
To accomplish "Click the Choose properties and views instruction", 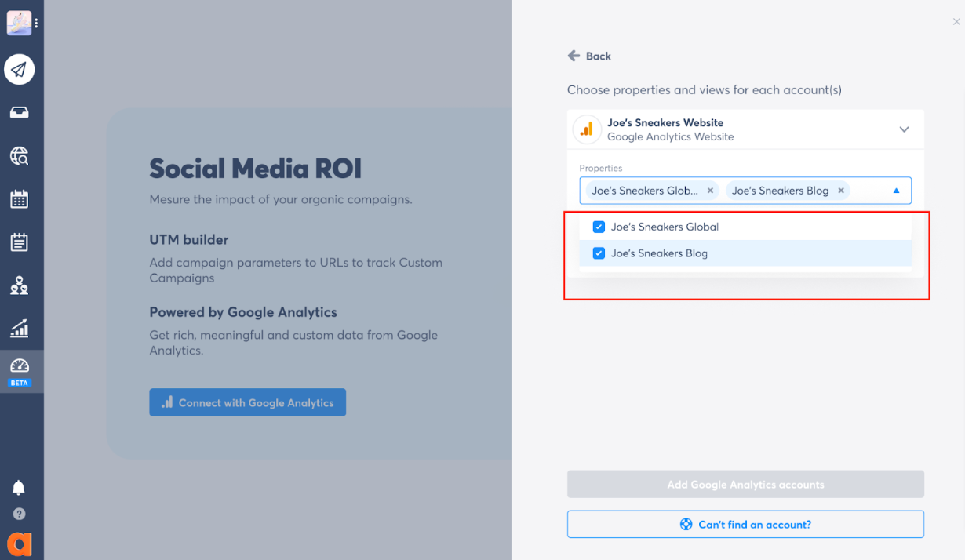I will 705,90.
